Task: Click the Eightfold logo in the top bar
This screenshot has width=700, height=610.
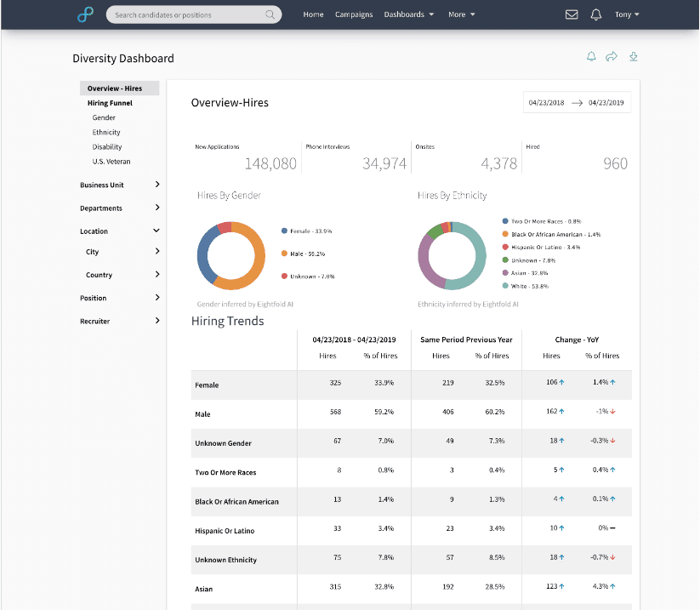Action: point(84,14)
